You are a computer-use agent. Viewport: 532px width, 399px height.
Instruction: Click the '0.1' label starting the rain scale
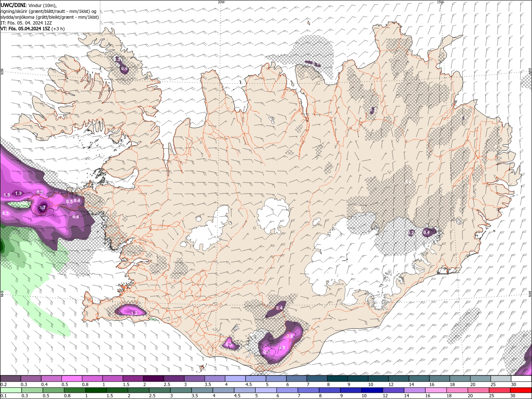tap(3, 396)
